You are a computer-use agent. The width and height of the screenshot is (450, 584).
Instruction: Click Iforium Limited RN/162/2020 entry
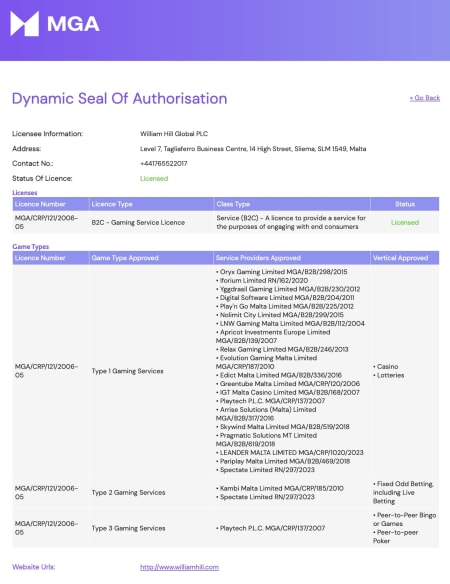tap(262, 280)
